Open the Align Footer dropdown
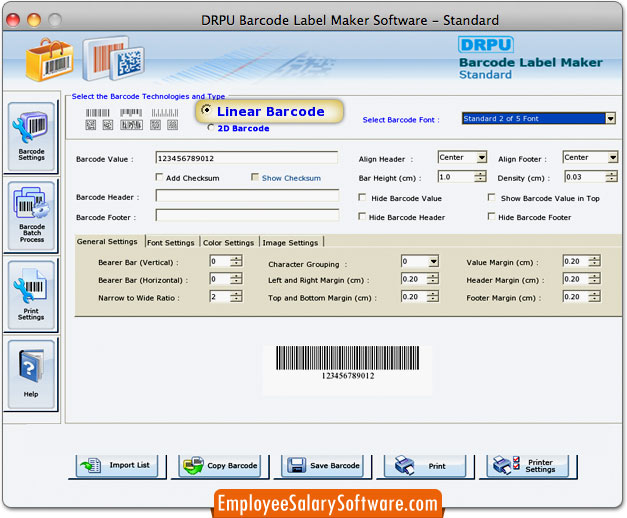This screenshot has height=518, width=627. [x=590, y=157]
